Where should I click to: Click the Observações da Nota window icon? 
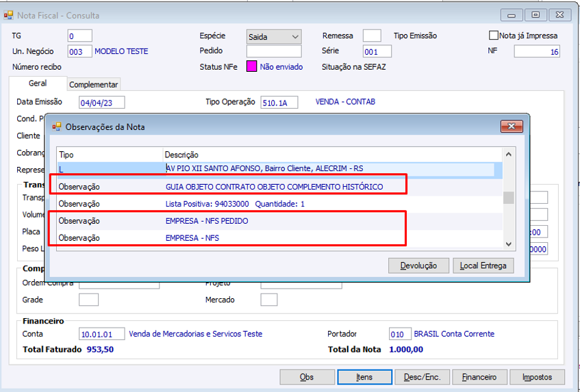pos(56,127)
